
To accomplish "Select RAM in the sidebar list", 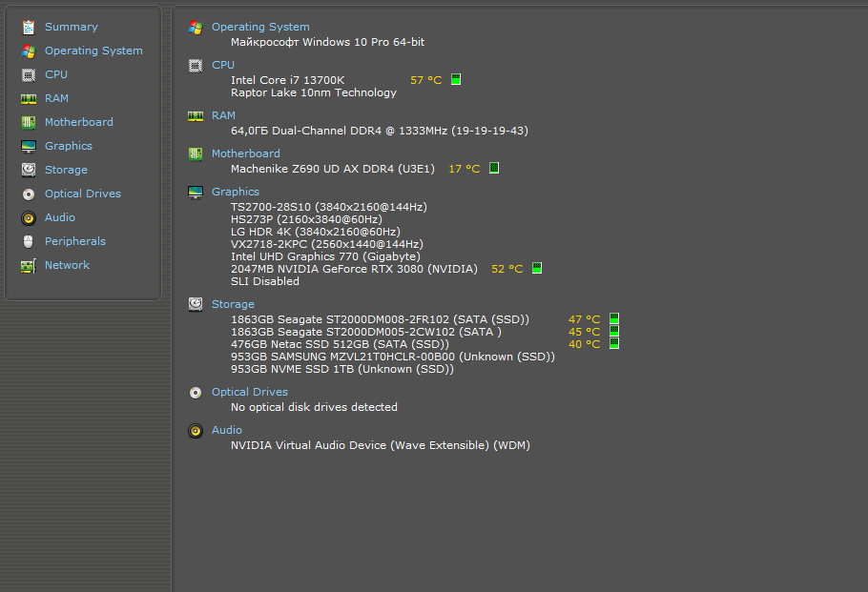I will coord(56,98).
